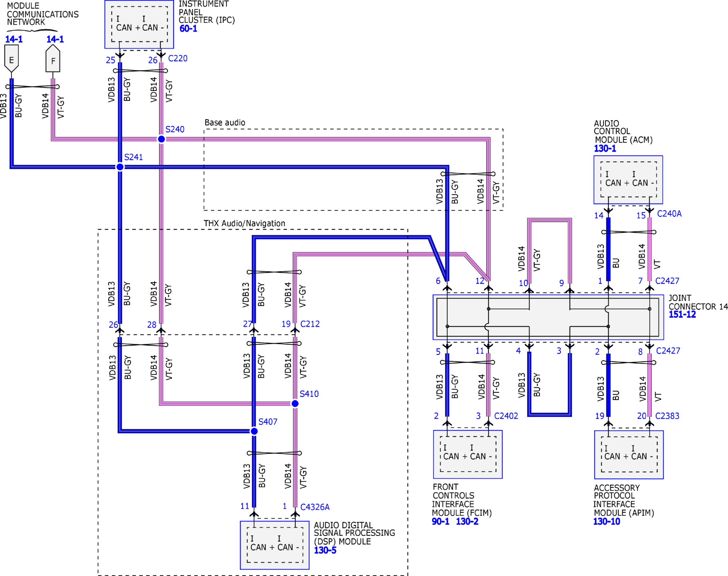Click the 'INSTRUMENT PANEL CLUSTER (IPC)' label
728x576 pixels.
coord(207,12)
